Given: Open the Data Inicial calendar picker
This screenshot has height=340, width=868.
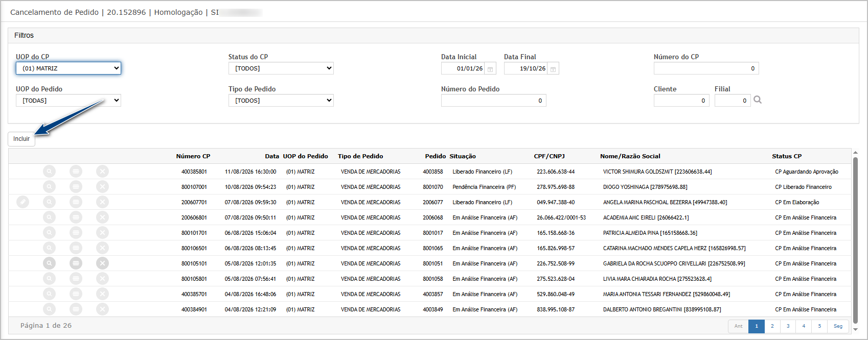Looking at the screenshot, I should point(490,69).
